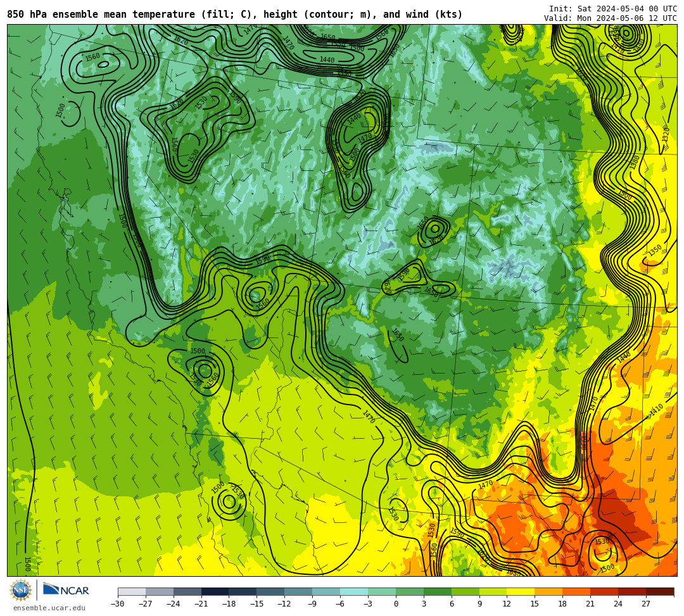Click the NSF round logo
The height and width of the screenshot is (616, 684).
click(x=21, y=590)
